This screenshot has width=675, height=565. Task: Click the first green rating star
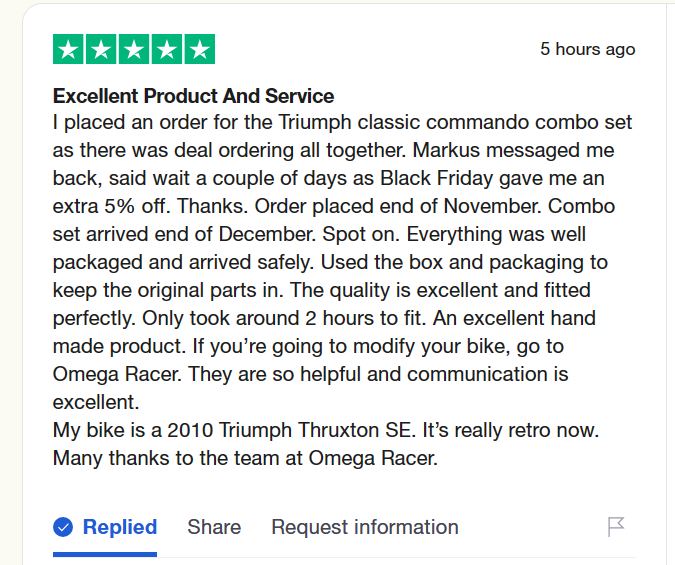68,49
